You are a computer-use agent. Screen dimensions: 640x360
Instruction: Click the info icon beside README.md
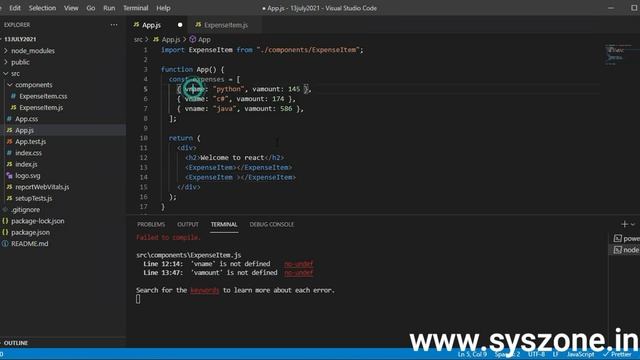5,244
